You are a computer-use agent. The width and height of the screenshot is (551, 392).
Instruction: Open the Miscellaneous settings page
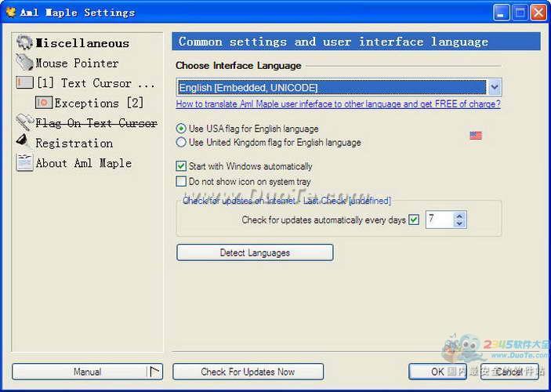point(82,43)
